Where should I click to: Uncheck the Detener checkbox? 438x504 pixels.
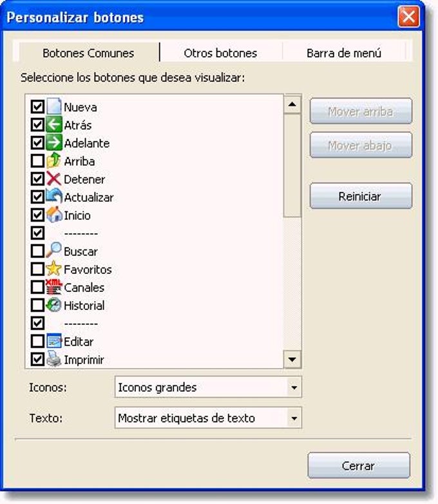(x=37, y=179)
